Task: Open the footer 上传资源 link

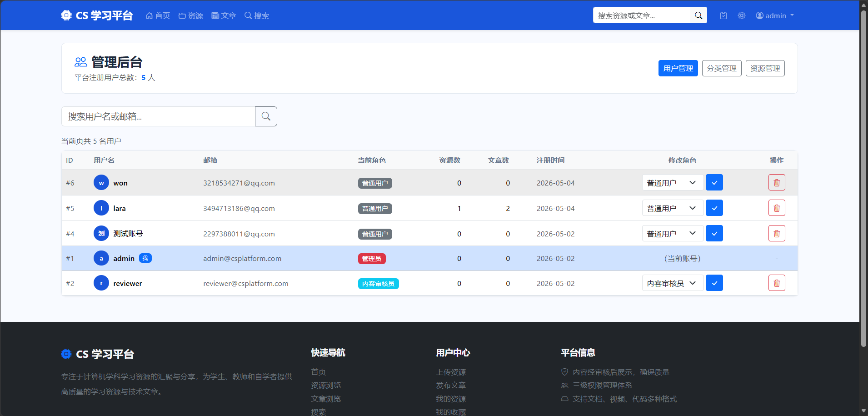Action: 451,372
